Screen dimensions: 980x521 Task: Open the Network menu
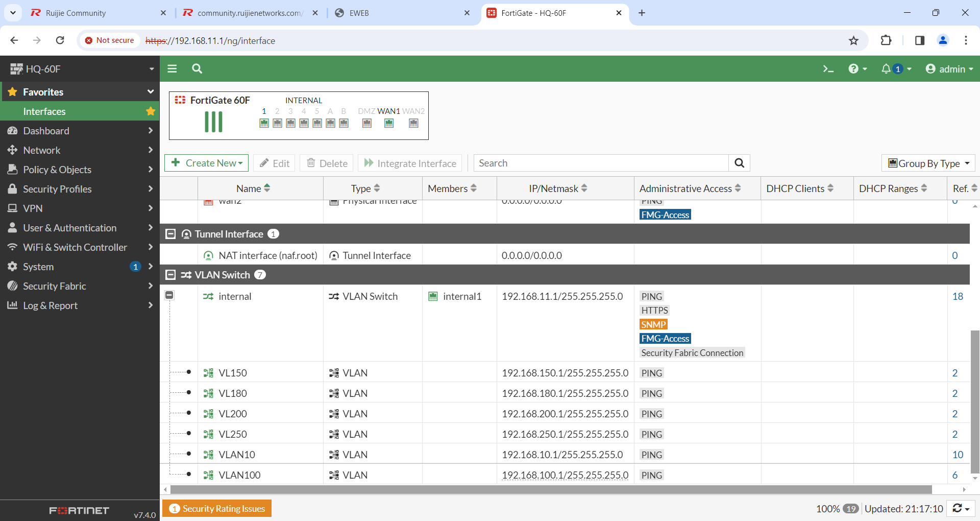click(x=80, y=150)
